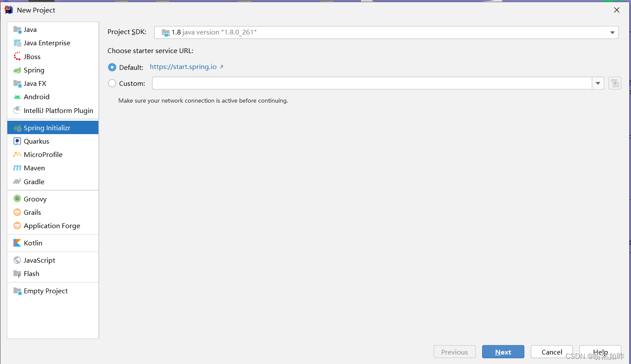Click the Next button
Viewport: 631px width, 364px height.
point(503,351)
